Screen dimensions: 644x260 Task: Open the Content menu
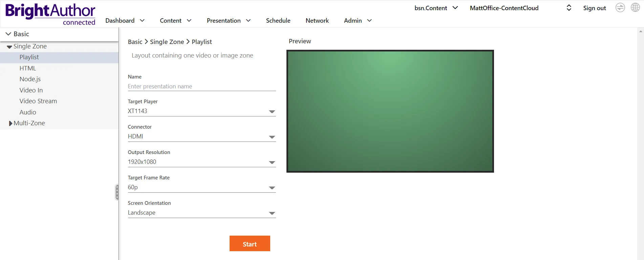[175, 21]
